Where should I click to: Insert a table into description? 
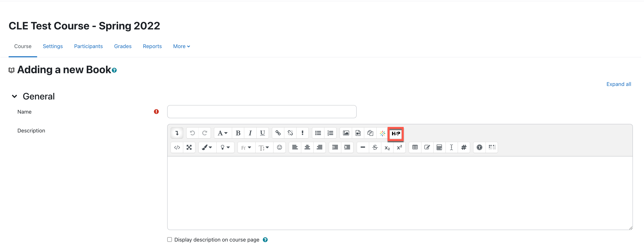click(415, 148)
